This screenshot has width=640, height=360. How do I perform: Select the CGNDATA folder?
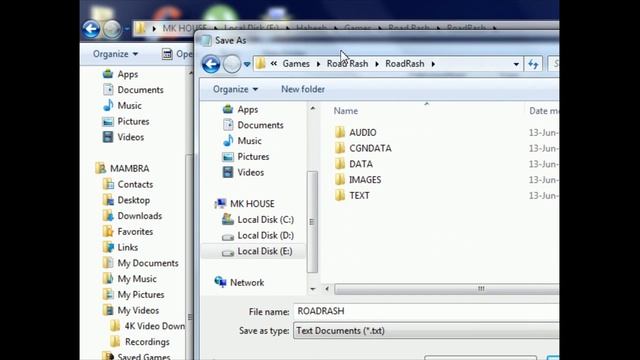click(x=363, y=148)
